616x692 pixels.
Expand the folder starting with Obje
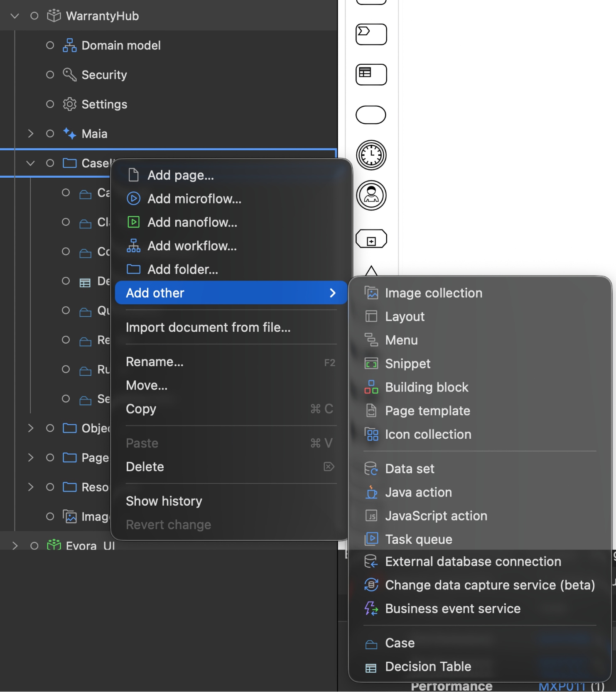coord(30,428)
